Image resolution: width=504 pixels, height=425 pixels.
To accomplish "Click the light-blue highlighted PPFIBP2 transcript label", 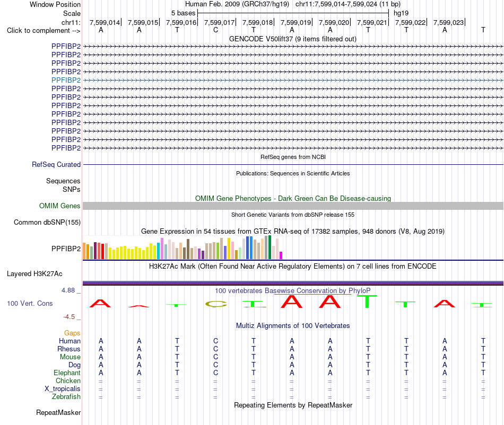I will [66, 80].
